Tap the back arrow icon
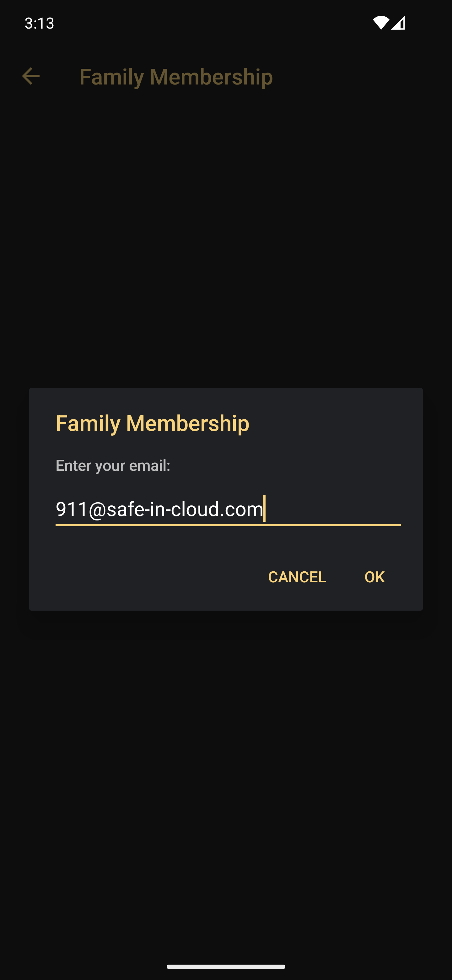This screenshot has width=452, height=980. point(31,76)
